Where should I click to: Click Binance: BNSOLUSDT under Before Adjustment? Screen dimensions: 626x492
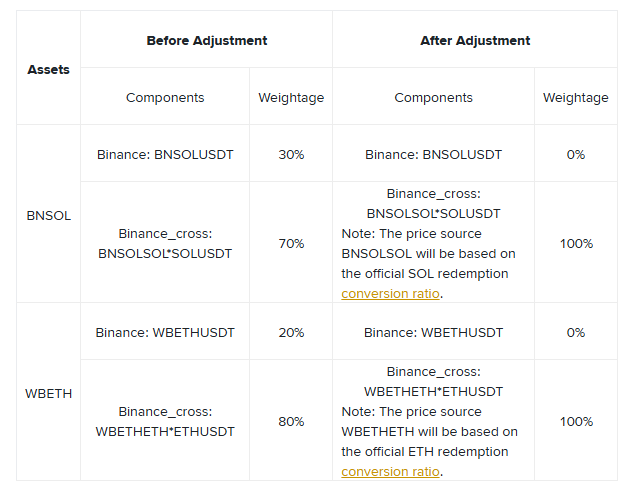pos(165,155)
